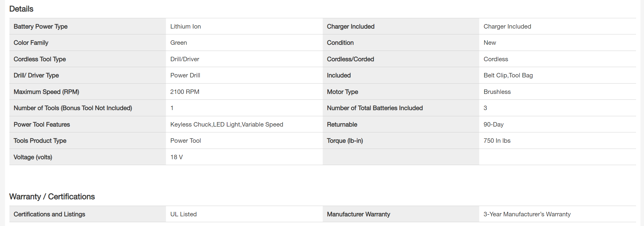Click the Color Family Green value
This screenshot has height=226, width=644.
pos(178,43)
